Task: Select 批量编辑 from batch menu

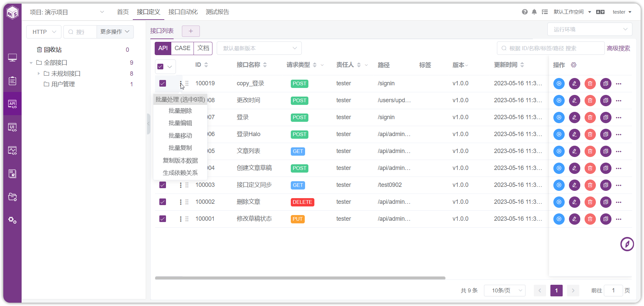Action: [180, 123]
